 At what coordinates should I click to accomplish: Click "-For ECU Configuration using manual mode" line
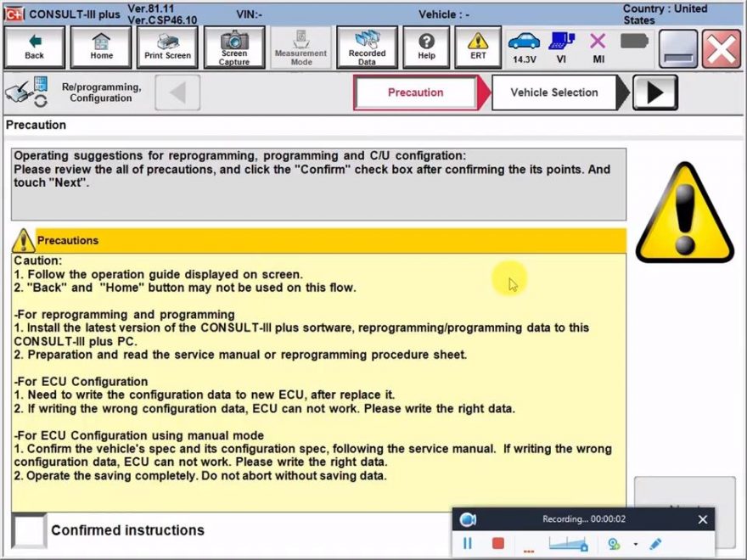(139, 436)
